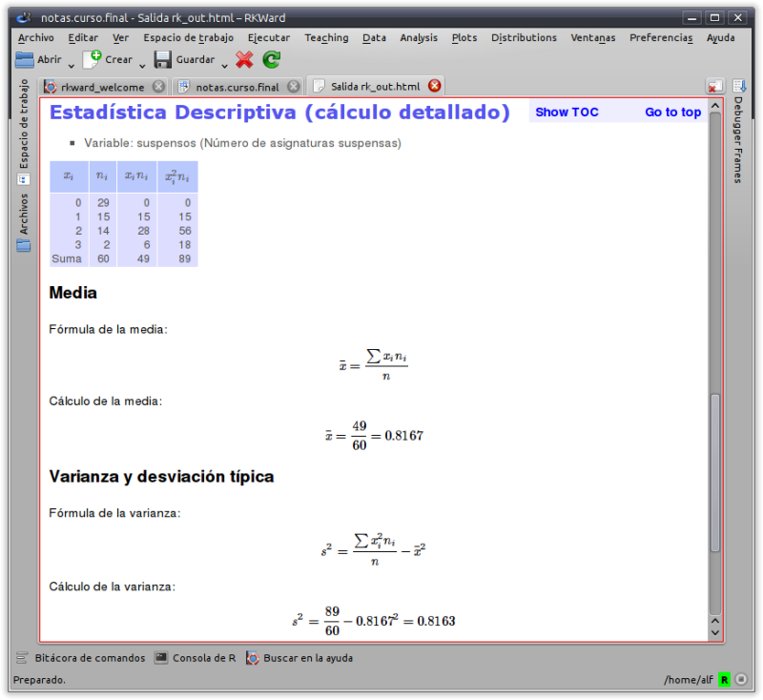The image size is (763, 700).
Task: Open the Ejecutar menu
Action: (269, 38)
